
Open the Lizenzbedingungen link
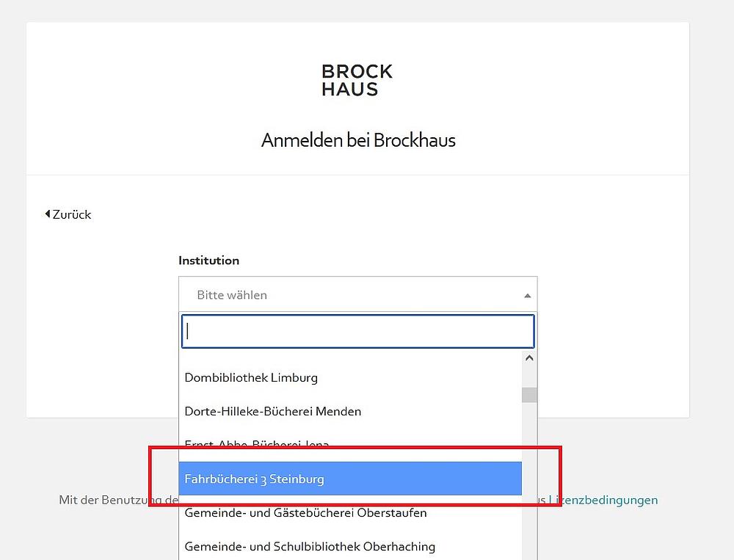[x=603, y=500]
